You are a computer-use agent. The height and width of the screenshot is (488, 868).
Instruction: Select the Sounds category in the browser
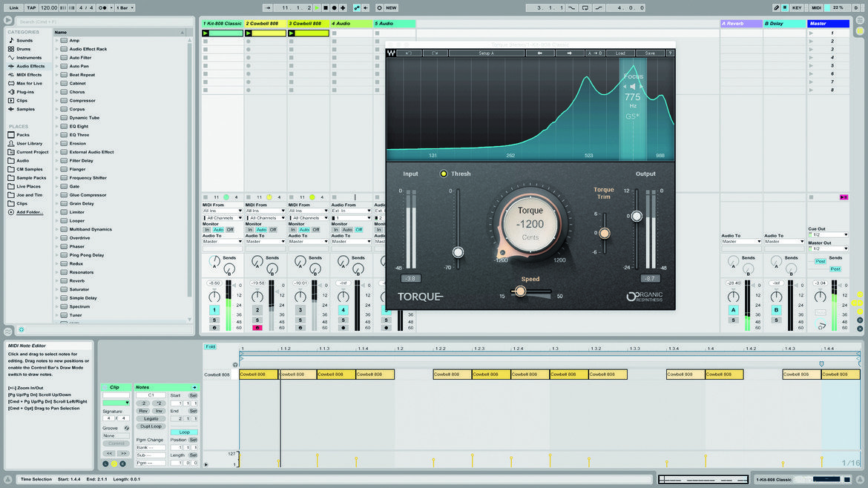point(24,40)
